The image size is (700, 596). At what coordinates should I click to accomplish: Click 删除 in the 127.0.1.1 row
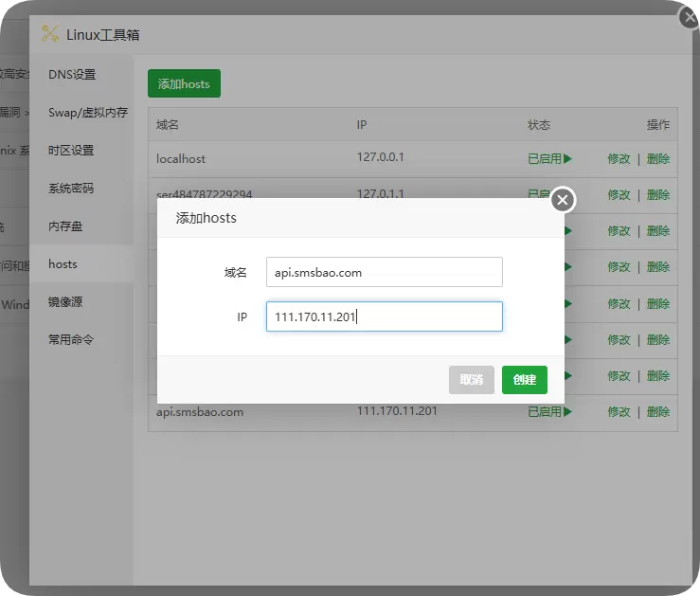click(658, 195)
